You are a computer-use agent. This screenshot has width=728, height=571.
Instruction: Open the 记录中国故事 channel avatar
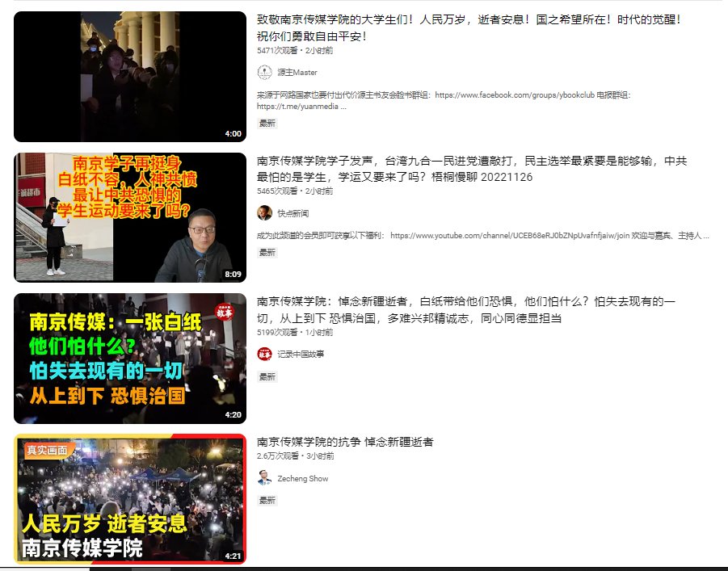tap(265, 355)
